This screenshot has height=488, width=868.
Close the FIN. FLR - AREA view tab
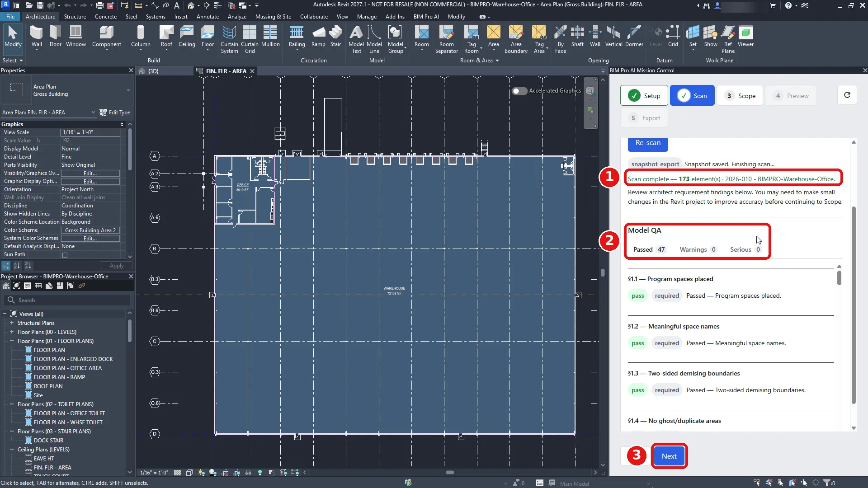tap(252, 71)
